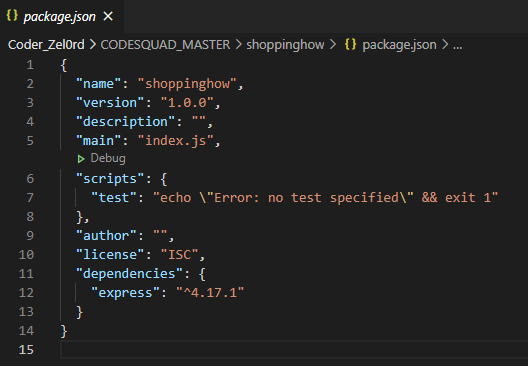This screenshot has width=528, height=366.
Task: Click the "dependencies" key
Action: pos(129,273)
